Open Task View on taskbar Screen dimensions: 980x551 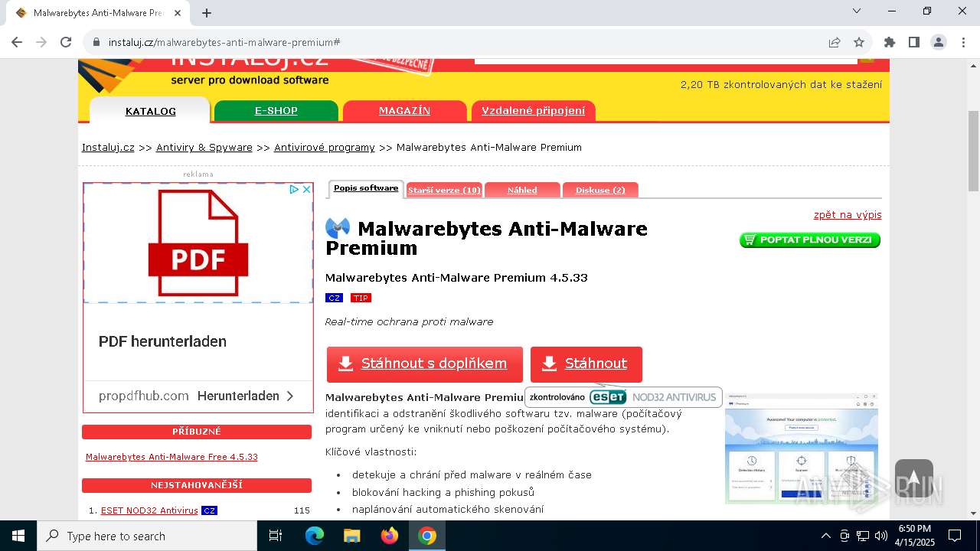tap(276, 536)
